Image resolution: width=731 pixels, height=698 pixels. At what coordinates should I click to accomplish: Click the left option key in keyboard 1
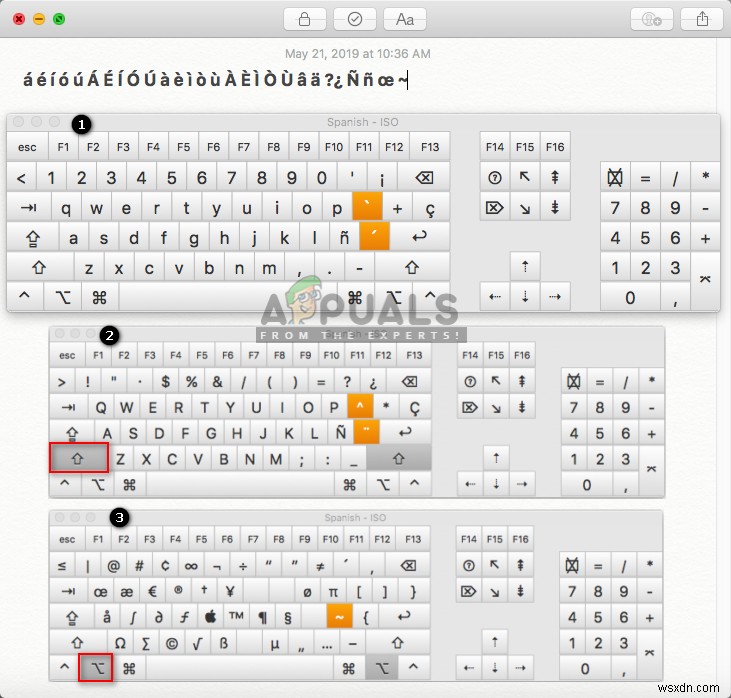[62, 297]
